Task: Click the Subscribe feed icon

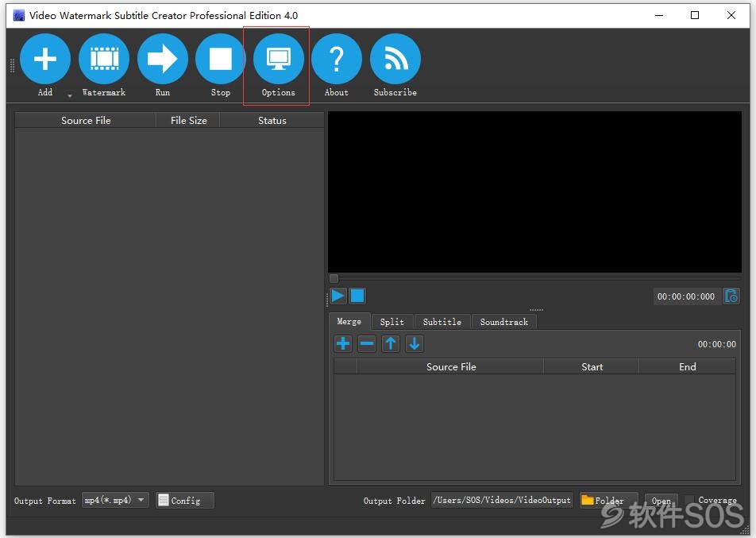Action: click(x=395, y=59)
